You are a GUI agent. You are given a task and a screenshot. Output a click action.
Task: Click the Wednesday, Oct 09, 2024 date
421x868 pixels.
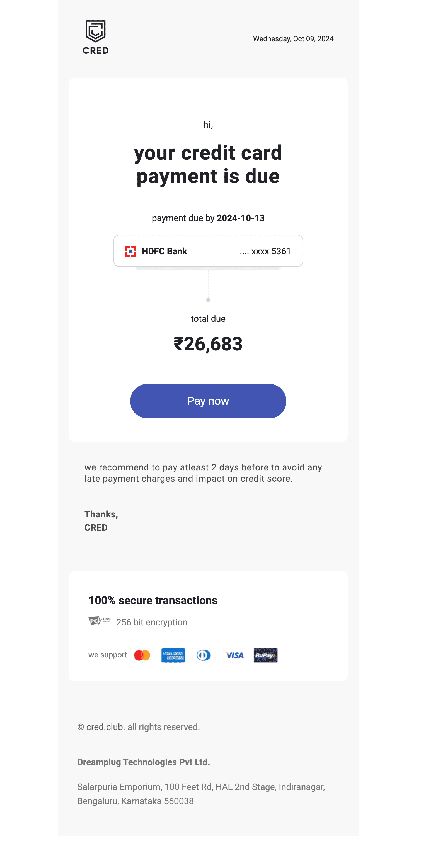pos(293,39)
